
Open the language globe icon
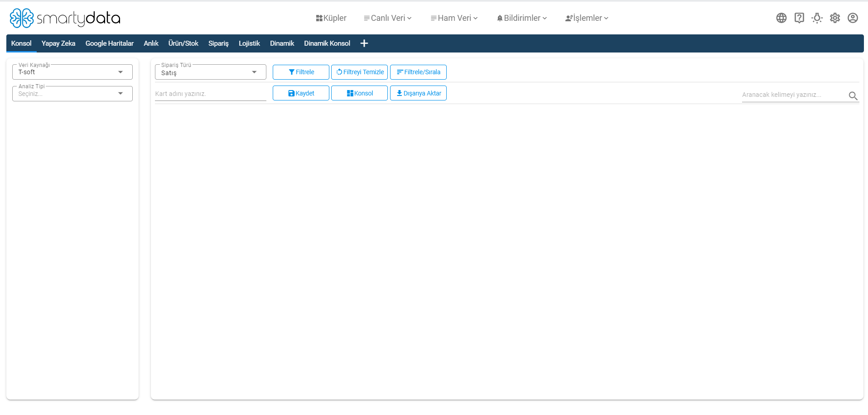point(781,18)
